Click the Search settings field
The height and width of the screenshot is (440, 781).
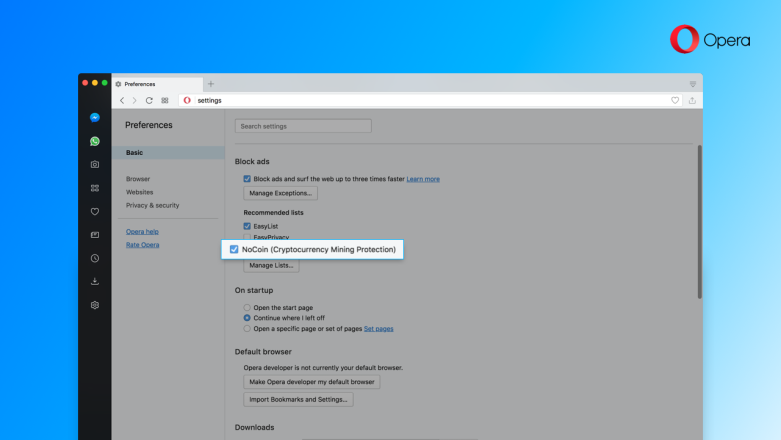coord(303,126)
